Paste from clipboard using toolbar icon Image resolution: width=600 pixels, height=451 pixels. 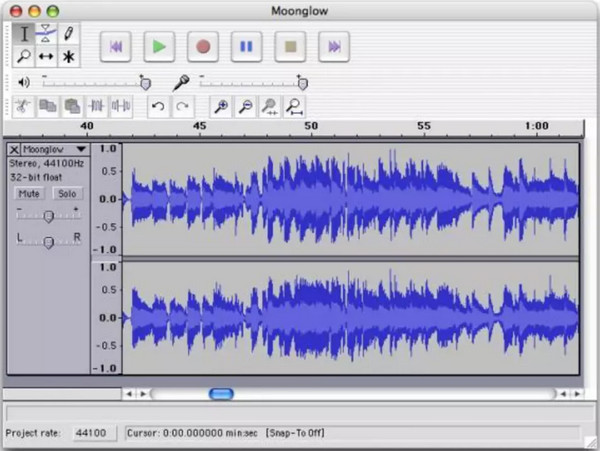(71, 107)
